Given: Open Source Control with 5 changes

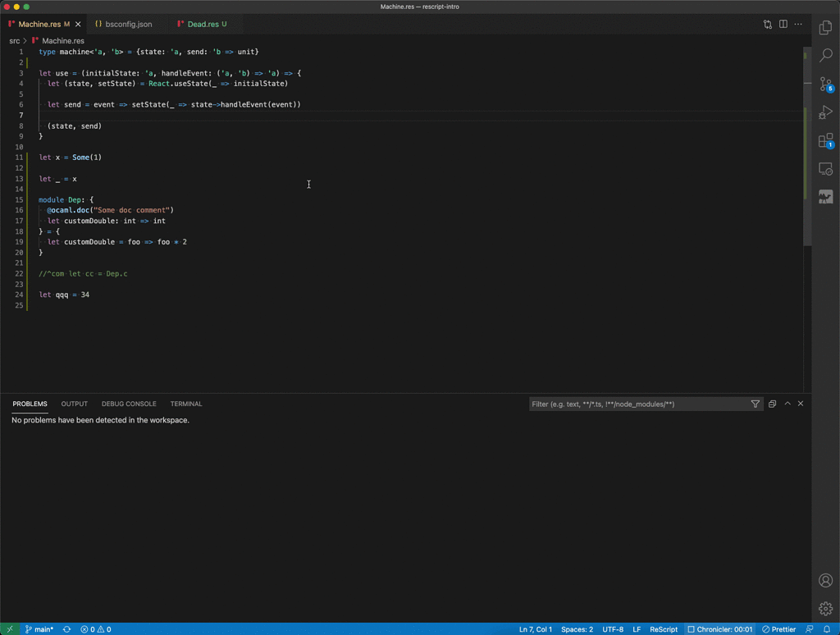Looking at the screenshot, I should [x=826, y=85].
